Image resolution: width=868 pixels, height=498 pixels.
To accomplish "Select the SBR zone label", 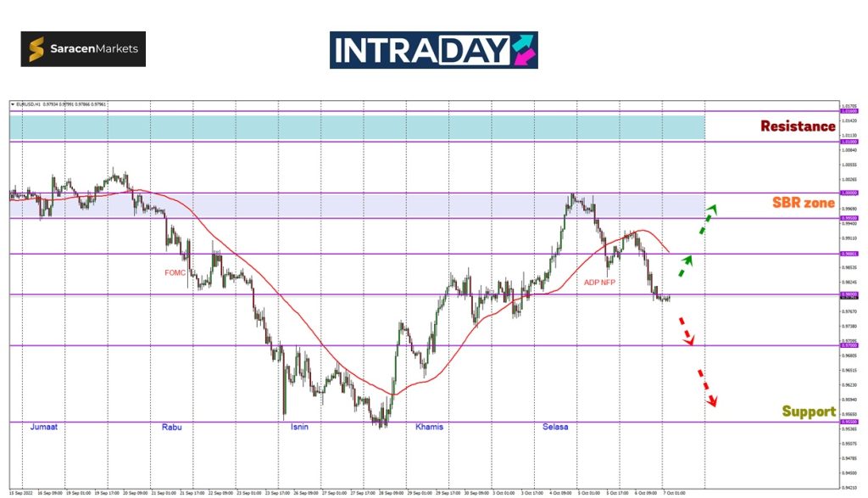I will click(x=803, y=204).
